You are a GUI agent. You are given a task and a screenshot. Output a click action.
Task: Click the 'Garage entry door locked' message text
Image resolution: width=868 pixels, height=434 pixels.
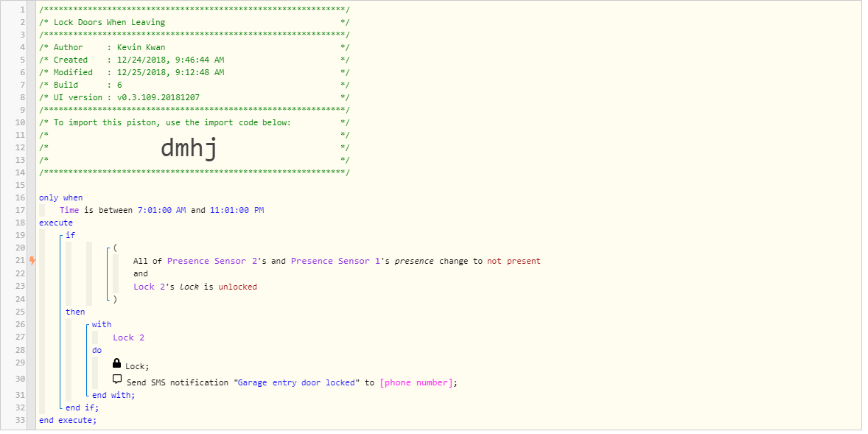296,382
